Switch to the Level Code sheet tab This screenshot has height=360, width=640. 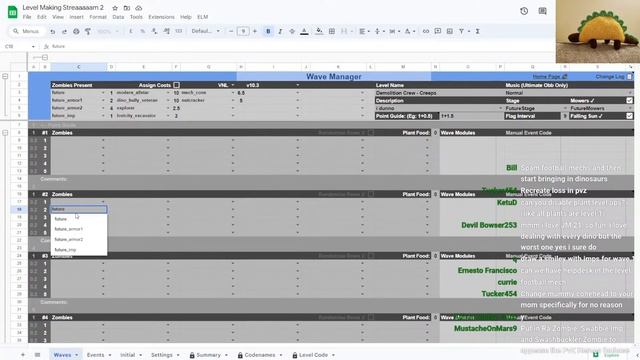[313, 355]
